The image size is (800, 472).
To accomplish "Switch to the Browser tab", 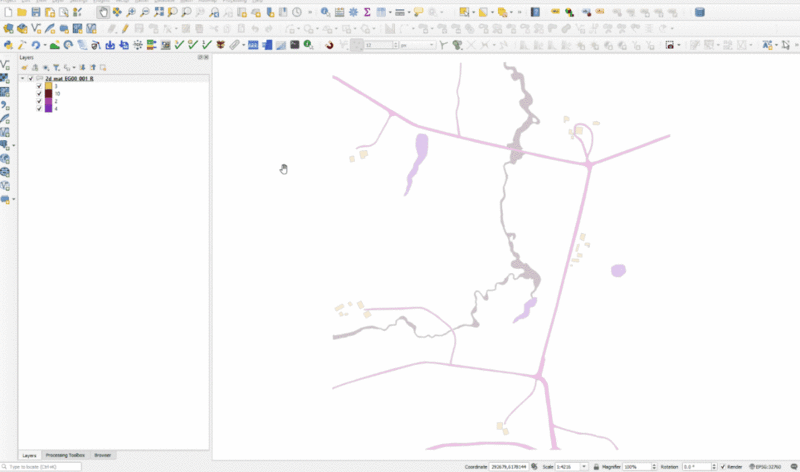I will [x=103, y=455].
